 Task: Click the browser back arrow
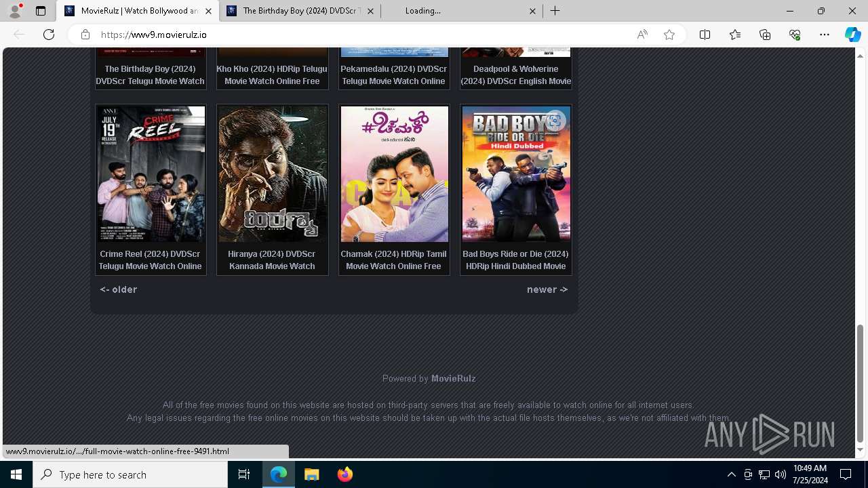pos(19,35)
